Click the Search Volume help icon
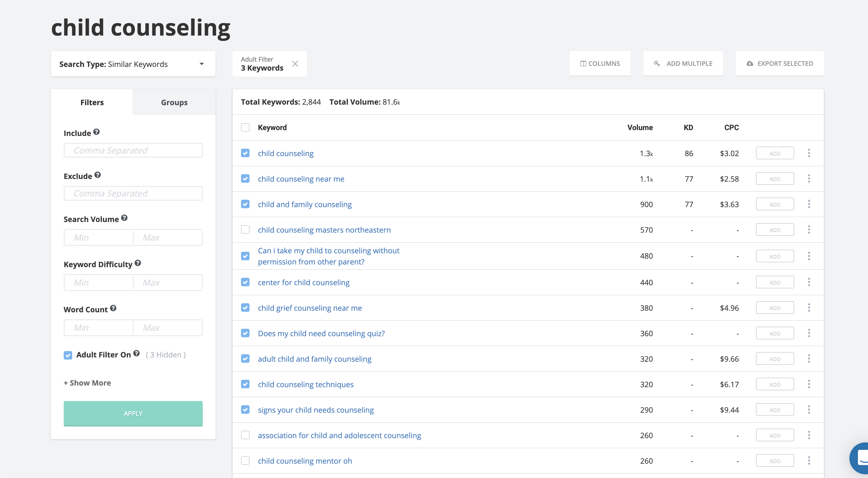 tap(124, 218)
